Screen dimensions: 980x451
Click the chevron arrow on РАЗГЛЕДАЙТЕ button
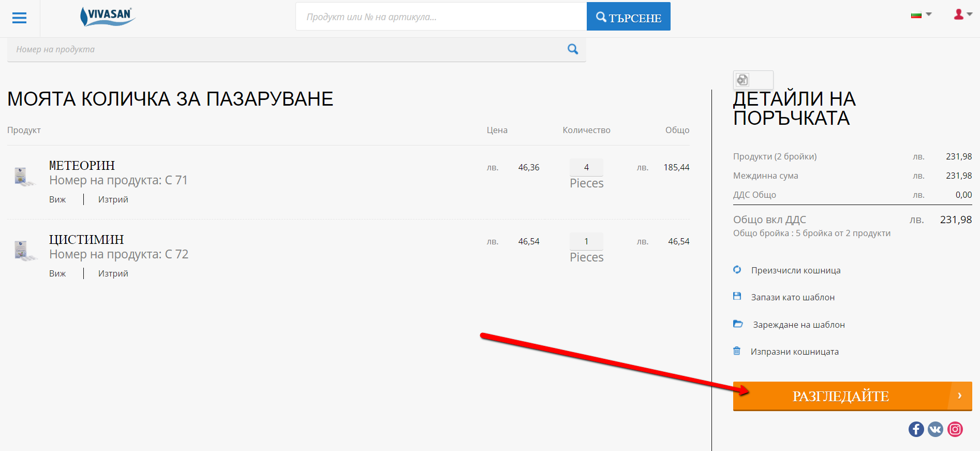960,396
